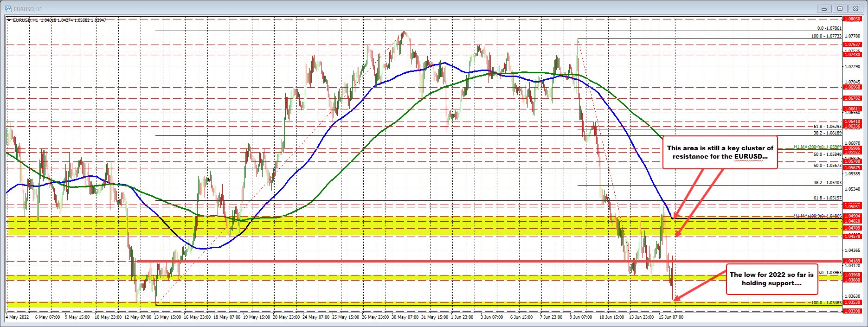
Task: Select the 1.06611 red price label
Action: (853, 109)
